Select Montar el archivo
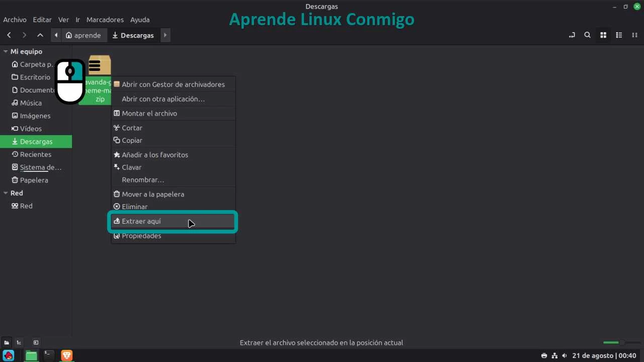Viewport: 644px width, 362px height. pyautogui.click(x=173, y=114)
